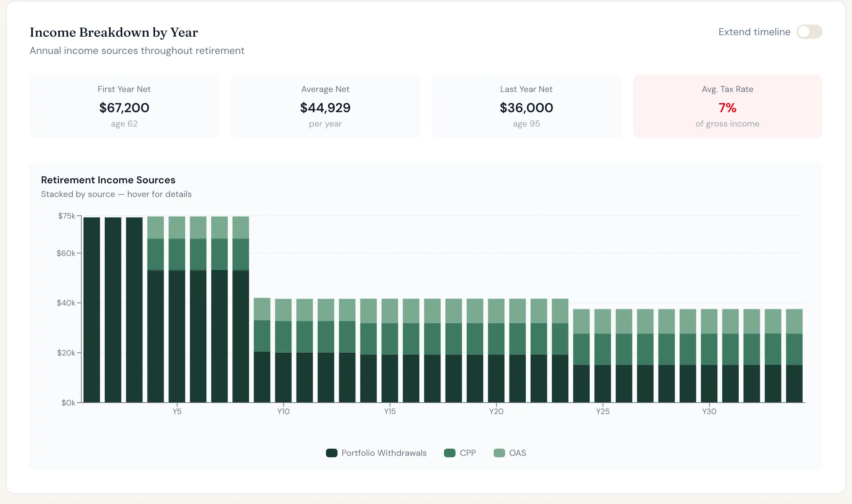This screenshot has height=504, width=852.
Task: Click the Y30 axis label
Action: click(710, 411)
